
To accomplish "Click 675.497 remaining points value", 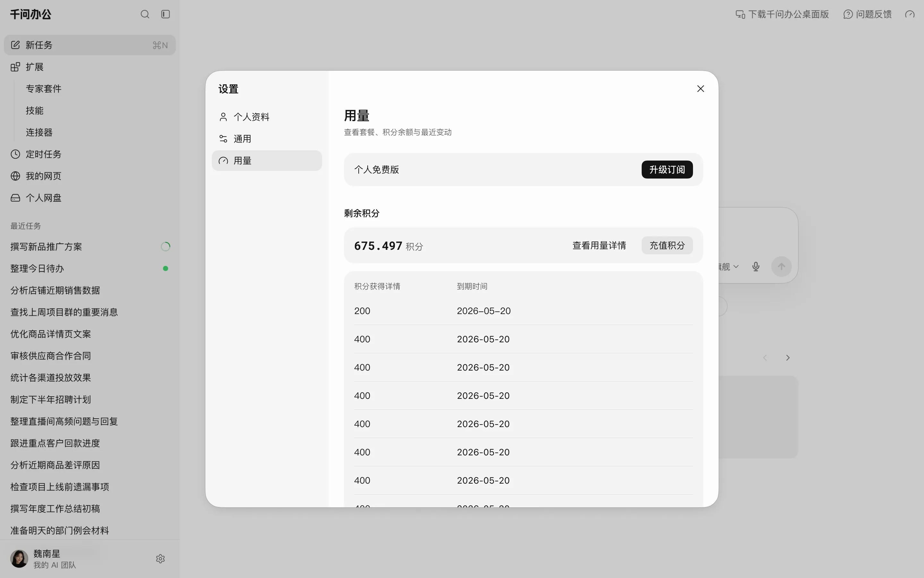I will pyautogui.click(x=378, y=245).
